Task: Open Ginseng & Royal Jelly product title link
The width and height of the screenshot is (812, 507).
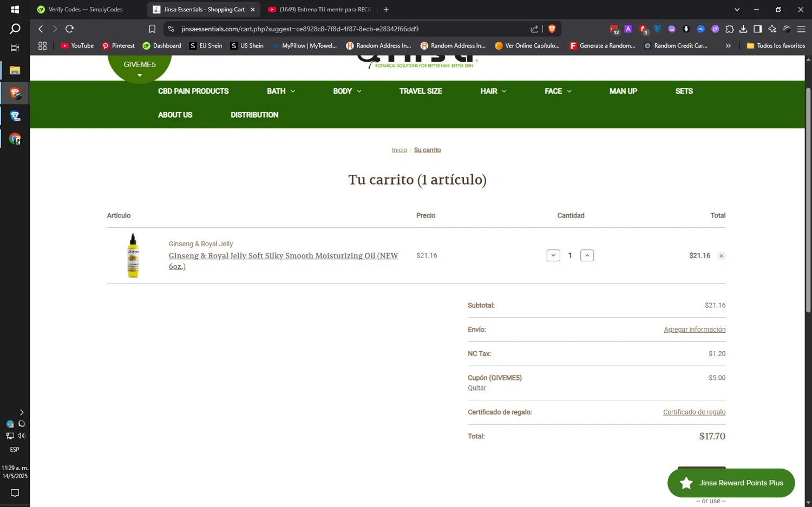Action: 283,261
